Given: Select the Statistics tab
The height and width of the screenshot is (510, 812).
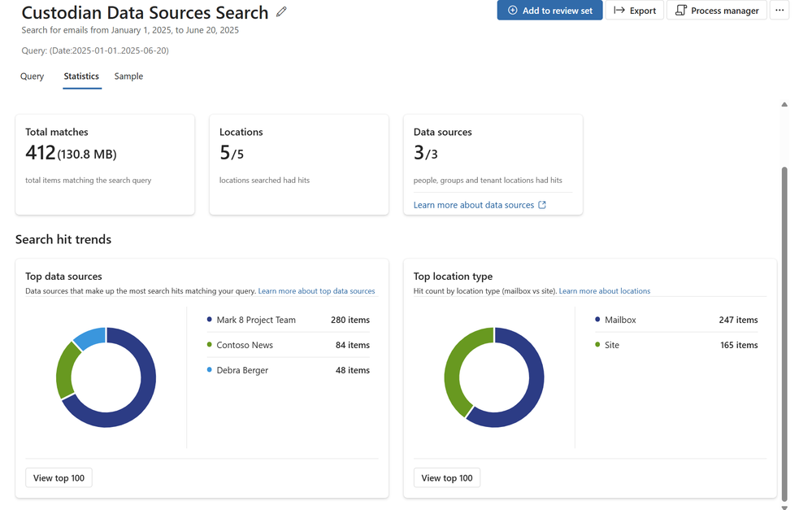Looking at the screenshot, I should [x=81, y=76].
